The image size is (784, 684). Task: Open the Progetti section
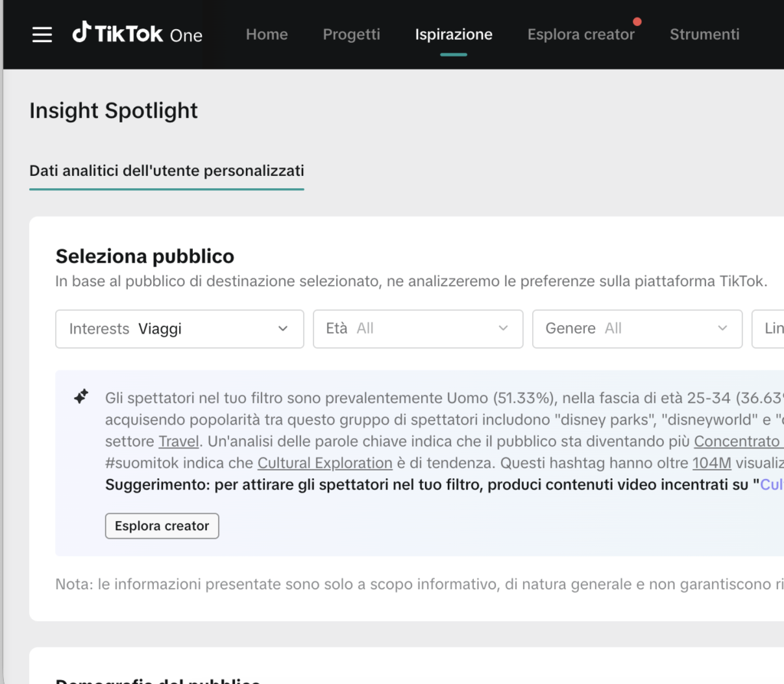point(351,34)
